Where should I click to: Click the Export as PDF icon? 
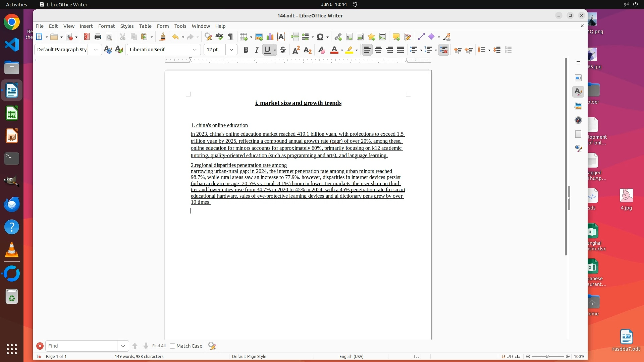[87, 37]
